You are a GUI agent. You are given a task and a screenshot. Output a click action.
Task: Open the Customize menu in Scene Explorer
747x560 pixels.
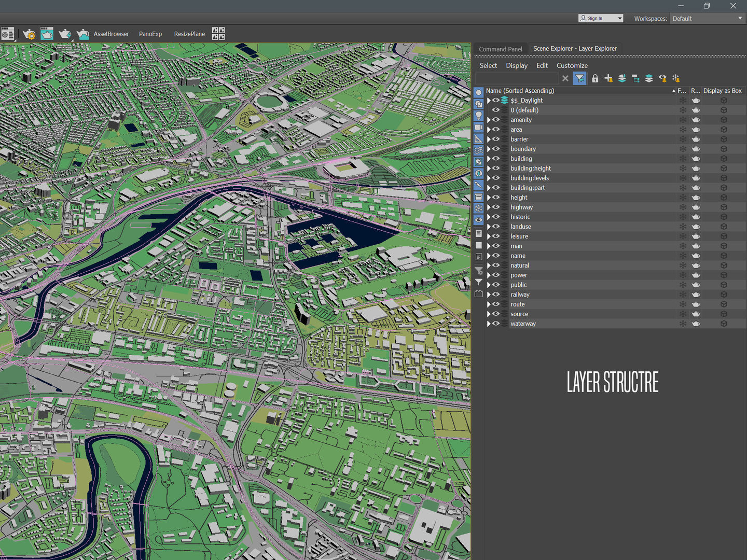[572, 65]
